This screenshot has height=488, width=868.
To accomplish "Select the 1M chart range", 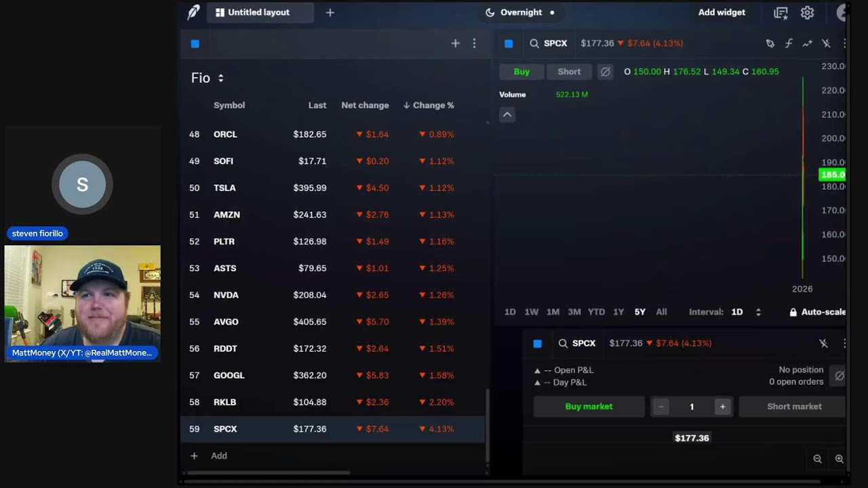I will coord(553,312).
